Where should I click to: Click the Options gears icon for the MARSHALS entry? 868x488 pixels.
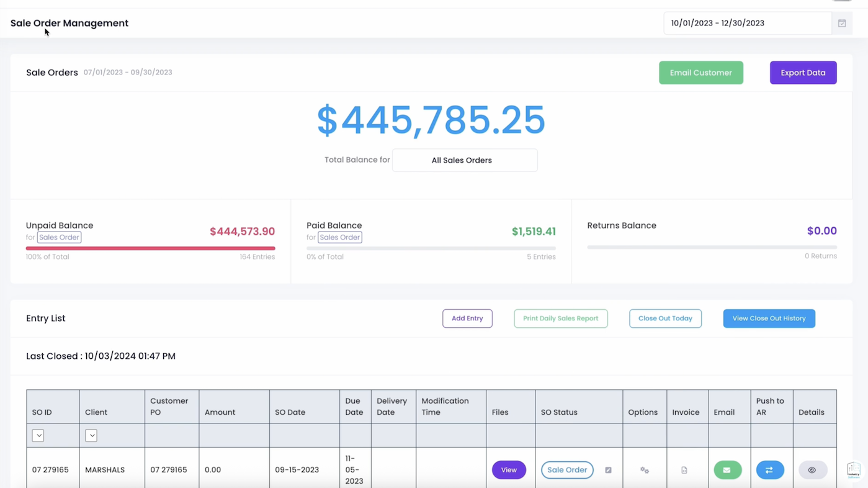[644, 470]
